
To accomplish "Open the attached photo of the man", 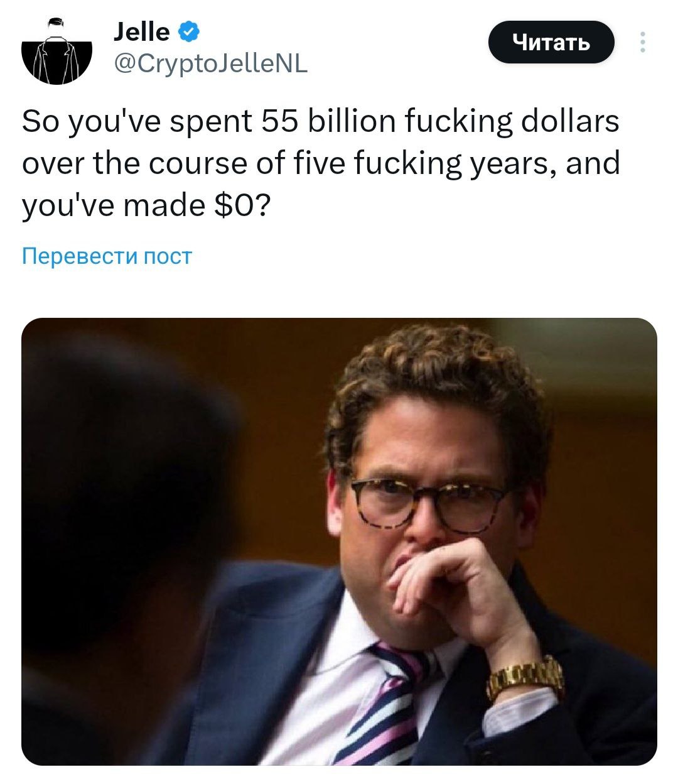I will tap(339, 540).
